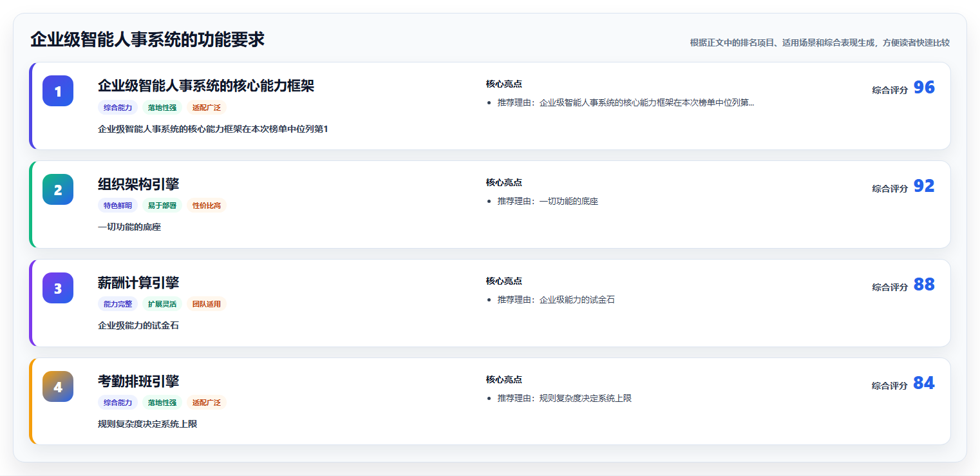Select the 适配广泛 tag in 考勤排班引擎 card
The height and width of the screenshot is (476, 980).
click(207, 403)
